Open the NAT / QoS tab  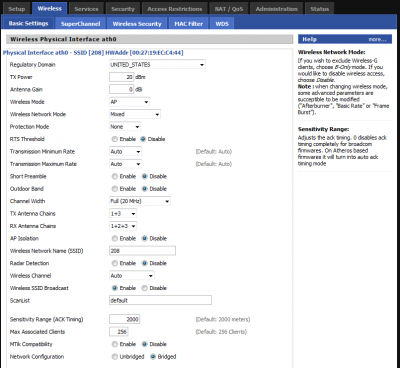[229, 9]
